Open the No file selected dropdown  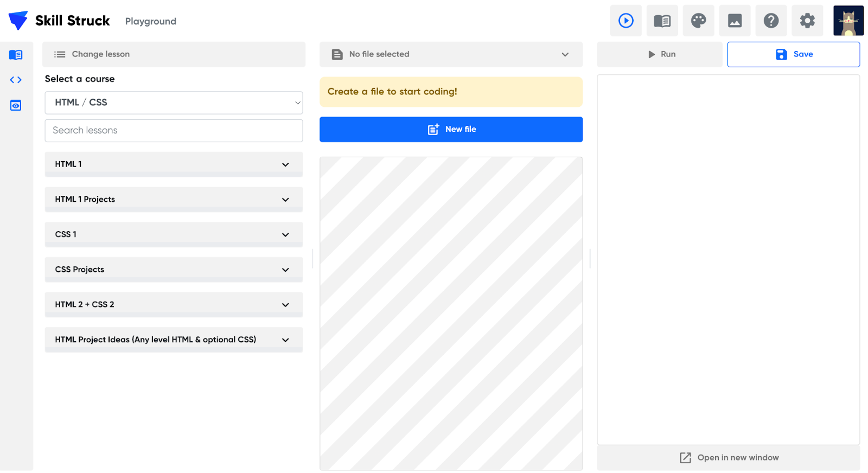coord(451,54)
